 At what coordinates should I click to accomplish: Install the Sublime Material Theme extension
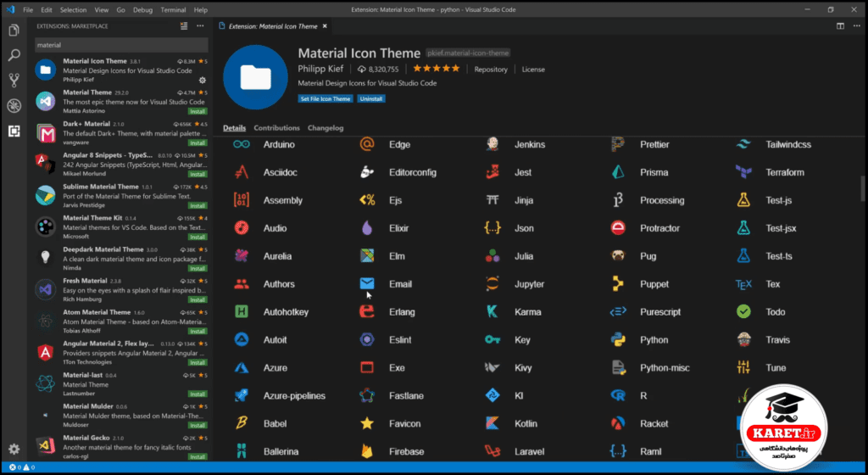[x=197, y=205]
